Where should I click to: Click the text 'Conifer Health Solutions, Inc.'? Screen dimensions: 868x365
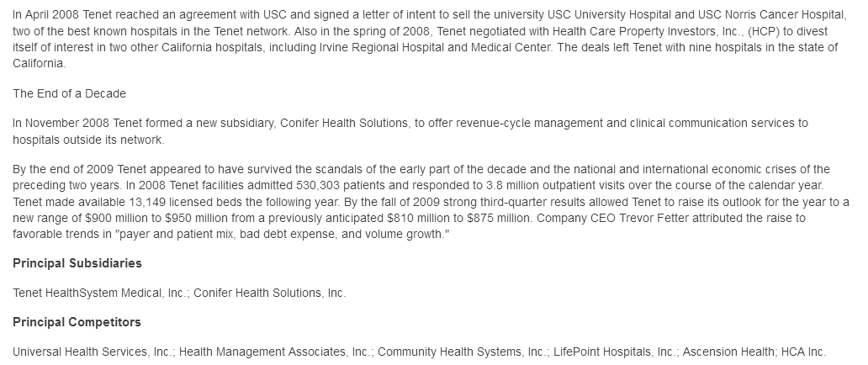pyautogui.click(x=270, y=293)
